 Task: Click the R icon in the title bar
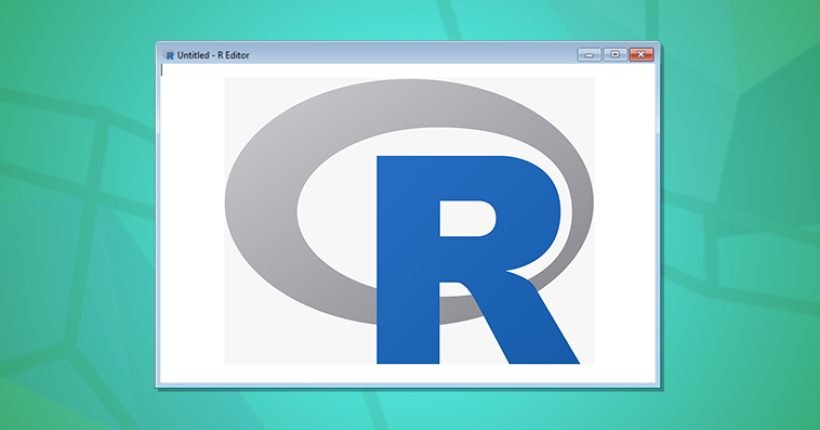click(169, 55)
